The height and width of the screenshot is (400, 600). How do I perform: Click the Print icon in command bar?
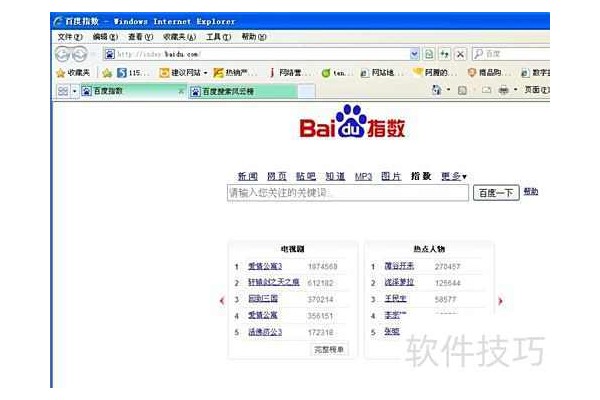(504, 90)
